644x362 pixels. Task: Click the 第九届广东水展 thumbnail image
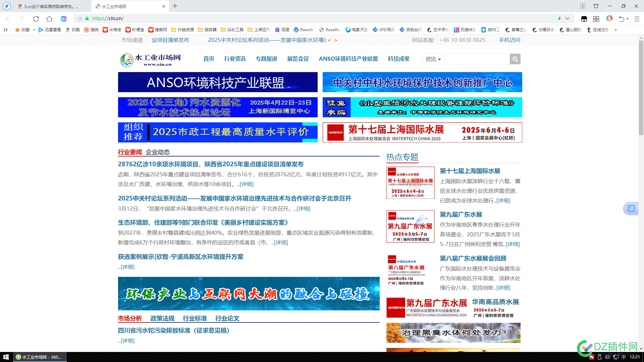click(x=410, y=226)
